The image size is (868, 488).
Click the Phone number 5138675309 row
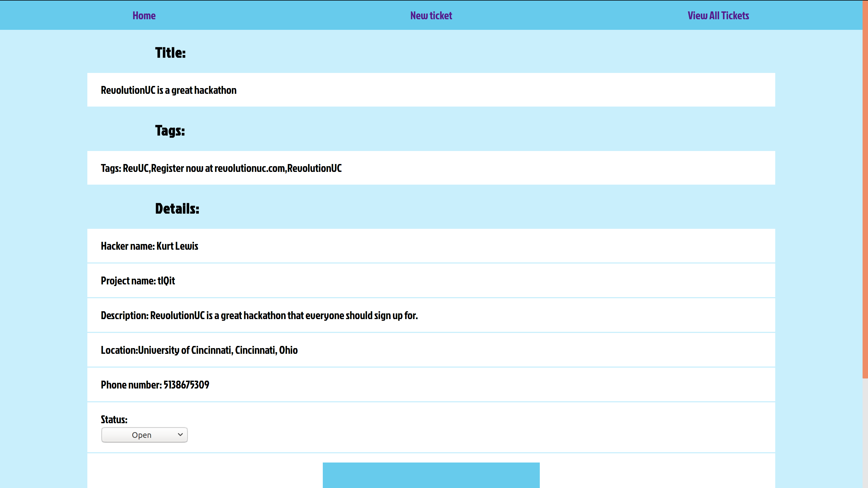(x=155, y=385)
